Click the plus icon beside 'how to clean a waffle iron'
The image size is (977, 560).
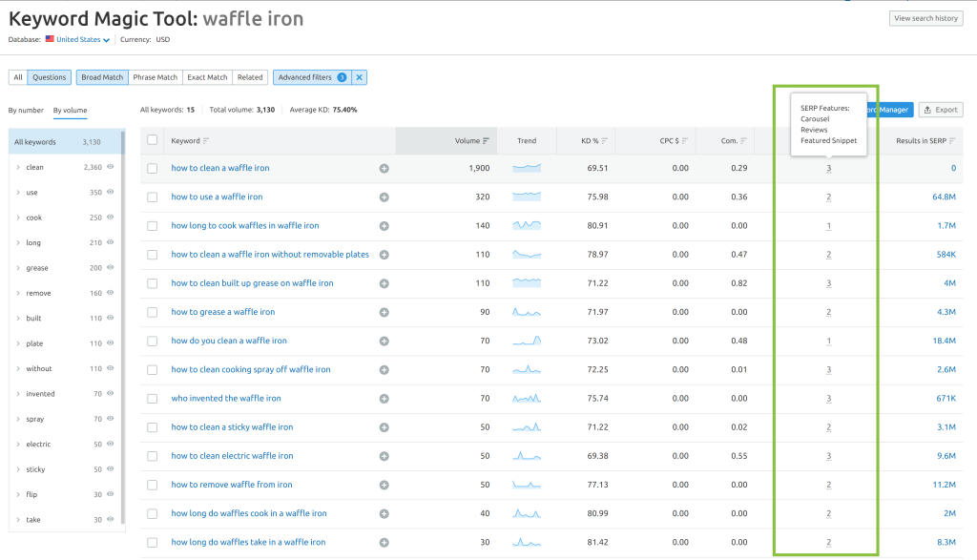click(x=384, y=168)
